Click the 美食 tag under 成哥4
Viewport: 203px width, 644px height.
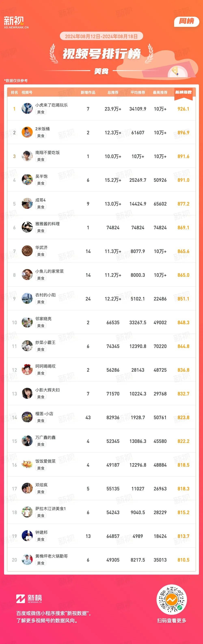[x=41, y=207]
